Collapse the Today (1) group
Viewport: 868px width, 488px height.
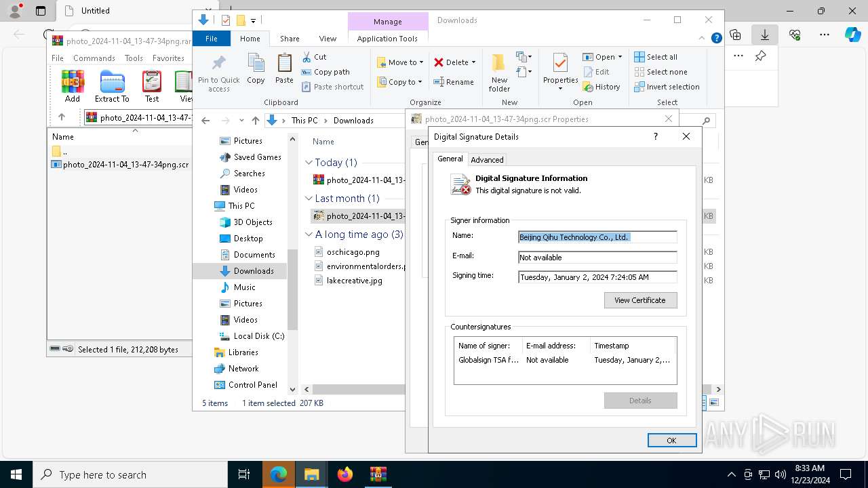tap(309, 163)
